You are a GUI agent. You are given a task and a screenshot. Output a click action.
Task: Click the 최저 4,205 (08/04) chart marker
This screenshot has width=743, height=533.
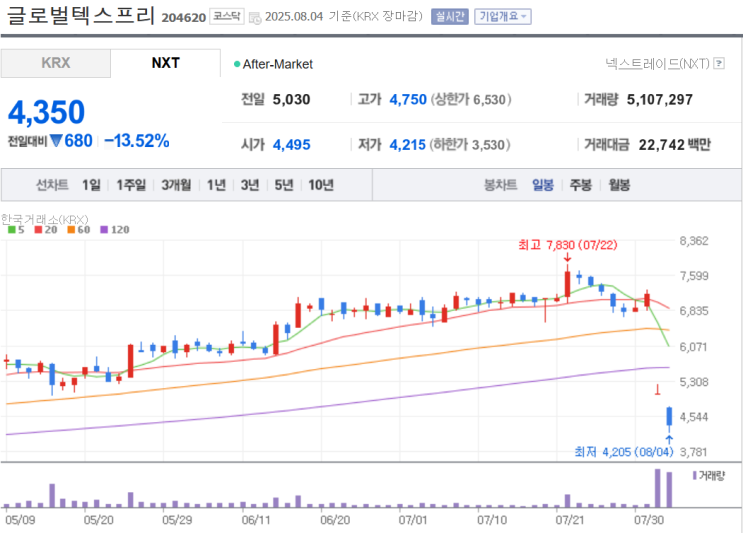click(624, 452)
